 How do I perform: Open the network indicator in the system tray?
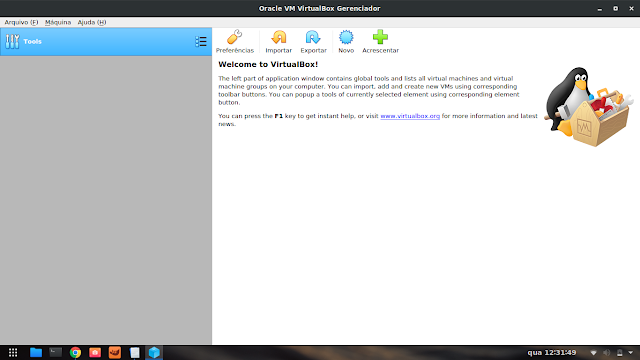(593, 352)
